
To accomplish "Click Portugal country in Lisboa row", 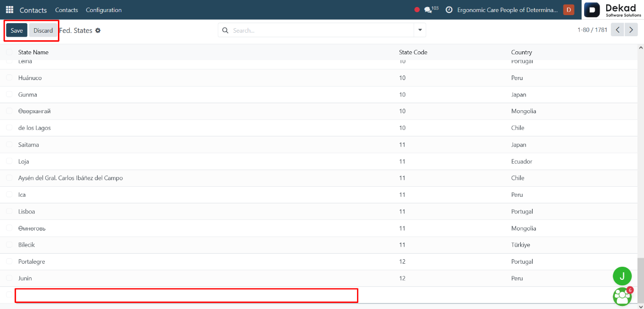I will click(x=522, y=211).
